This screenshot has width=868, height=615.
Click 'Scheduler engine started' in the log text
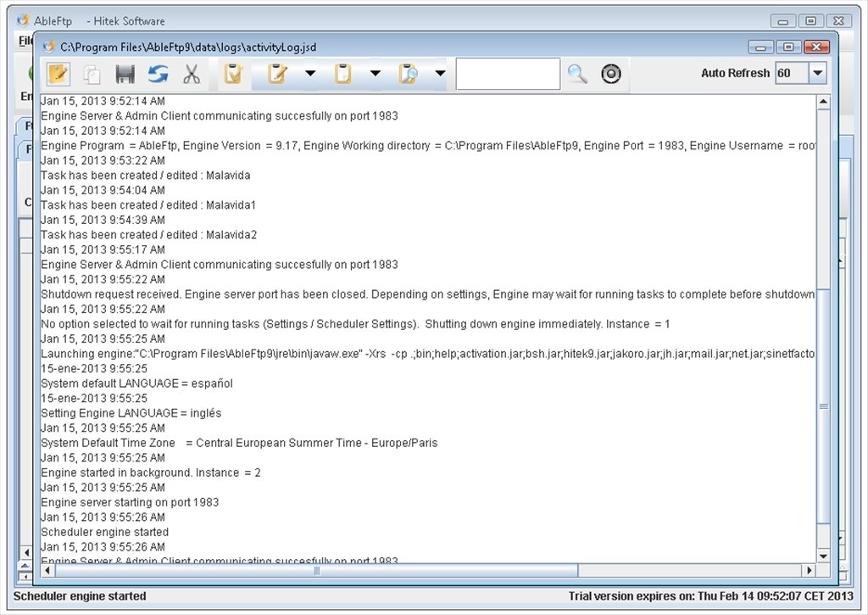tap(104, 532)
